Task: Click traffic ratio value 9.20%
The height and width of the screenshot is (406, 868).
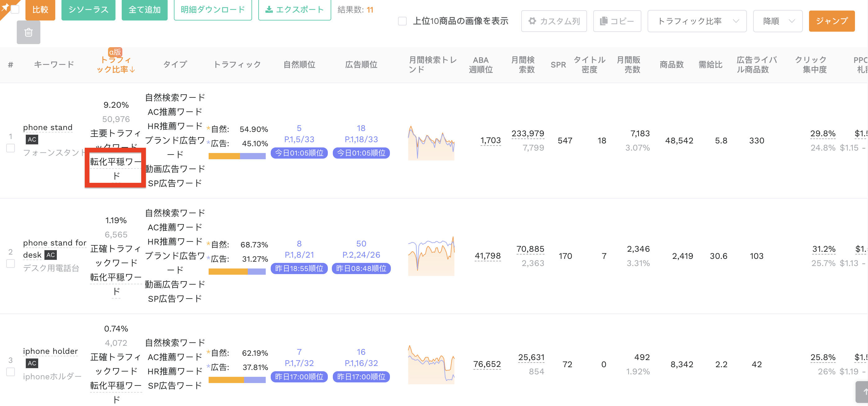Action: (116, 105)
